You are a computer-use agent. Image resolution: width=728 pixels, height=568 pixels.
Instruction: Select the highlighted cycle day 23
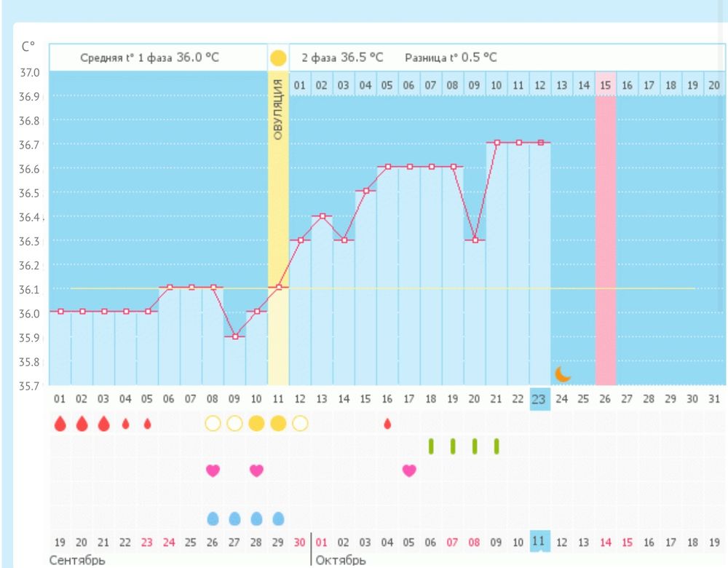[x=539, y=398]
